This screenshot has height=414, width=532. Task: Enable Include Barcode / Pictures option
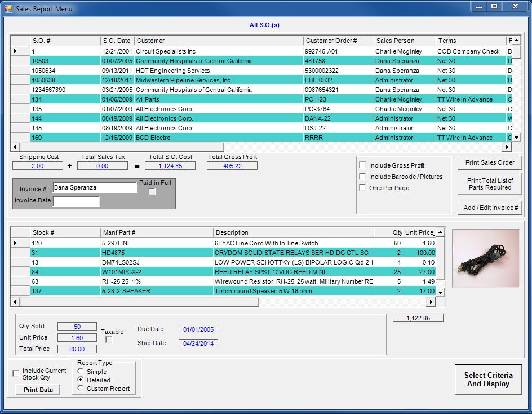pos(362,177)
